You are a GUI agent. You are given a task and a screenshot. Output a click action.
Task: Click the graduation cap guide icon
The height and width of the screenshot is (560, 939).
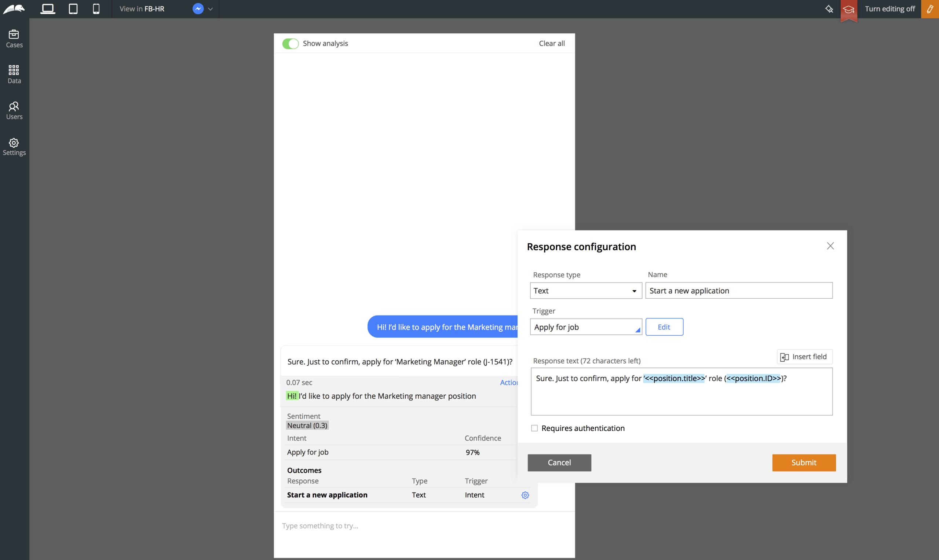pyautogui.click(x=848, y=10)
